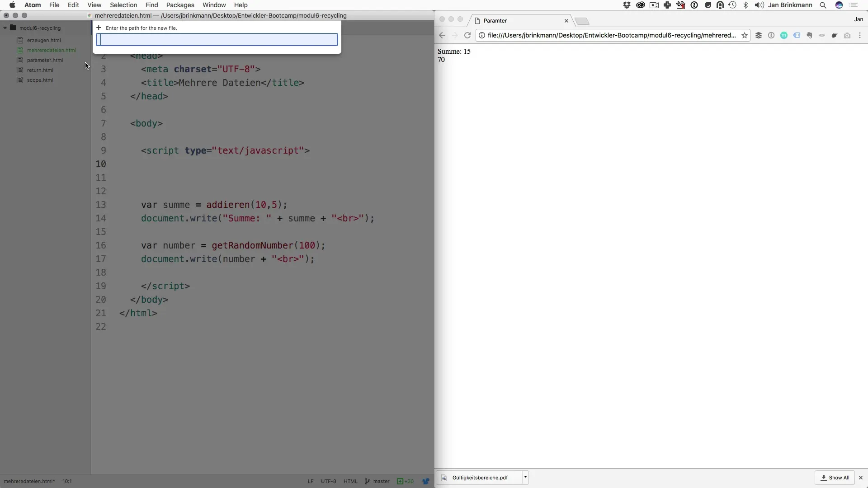Click the Jan profile button in Chrome

(x=859, y=19)
